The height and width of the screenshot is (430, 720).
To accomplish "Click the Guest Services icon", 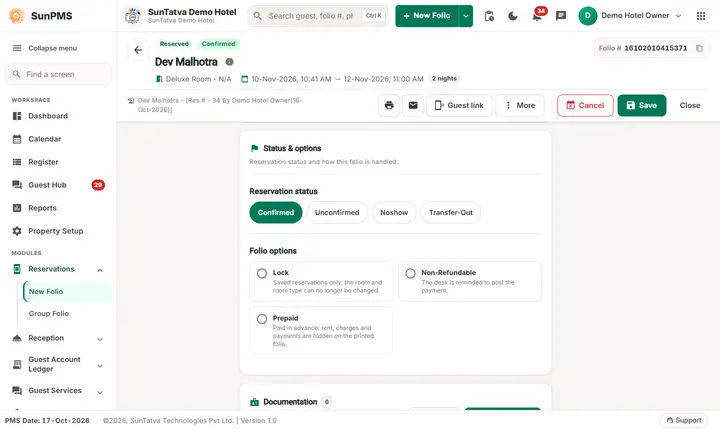I will (x=17, y=390).
